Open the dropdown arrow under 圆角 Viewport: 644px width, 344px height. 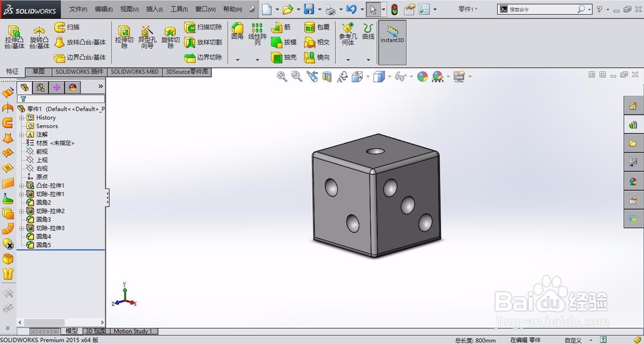[x=238, y=60]
